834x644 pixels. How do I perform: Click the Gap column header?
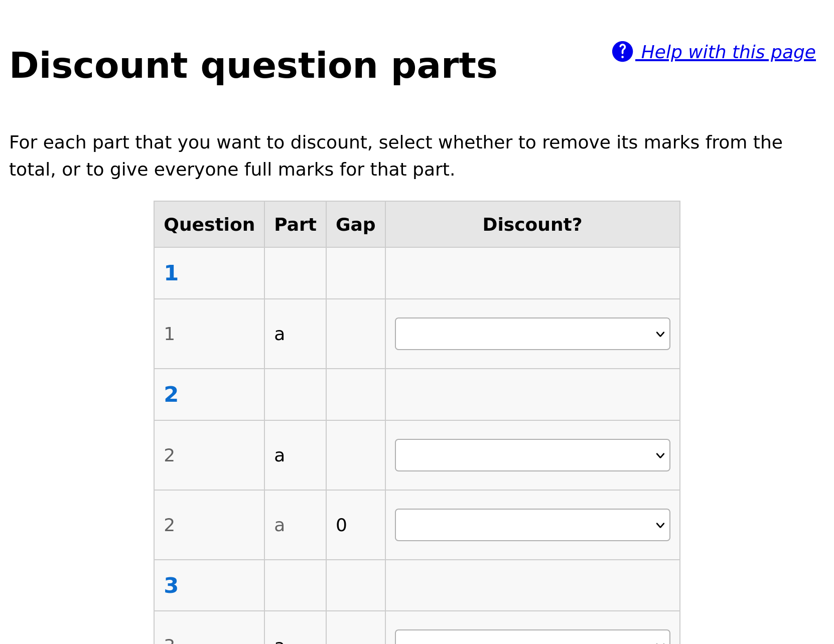pos(355,224)
